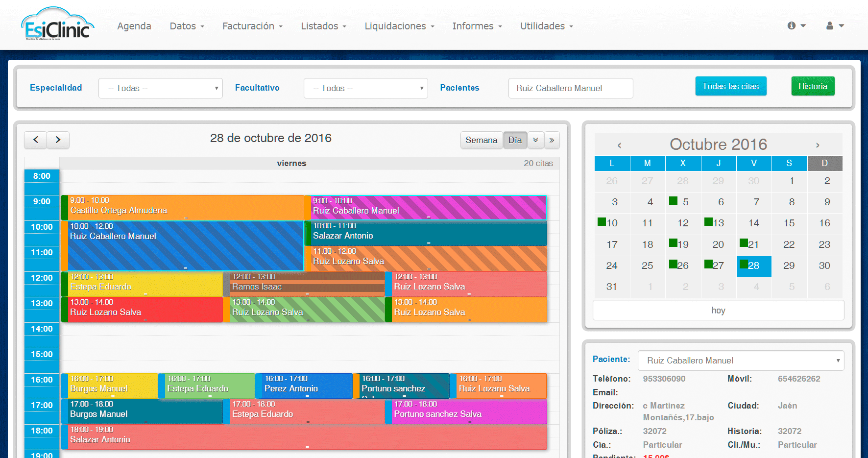Open the Listados menu

tap(323, 26)
